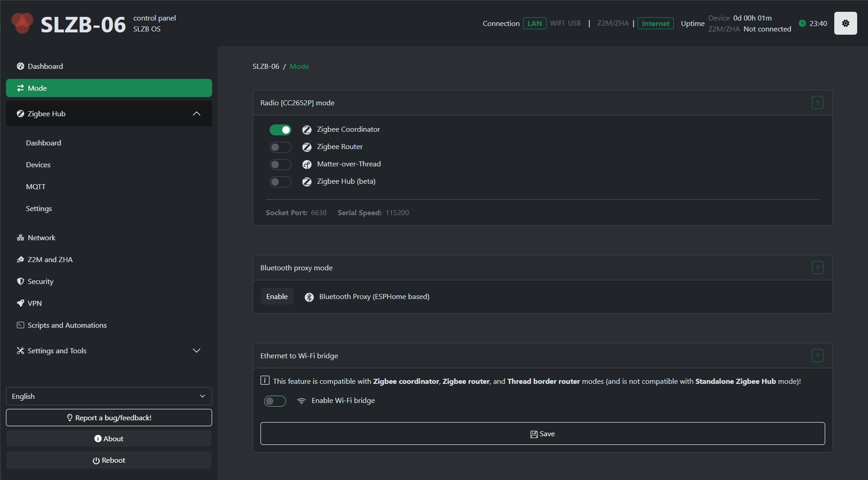Click the Wi-Fi icon beside Enable Wi-Fi bridge
This screenshot has width=868, height=480.
[301, 401]
